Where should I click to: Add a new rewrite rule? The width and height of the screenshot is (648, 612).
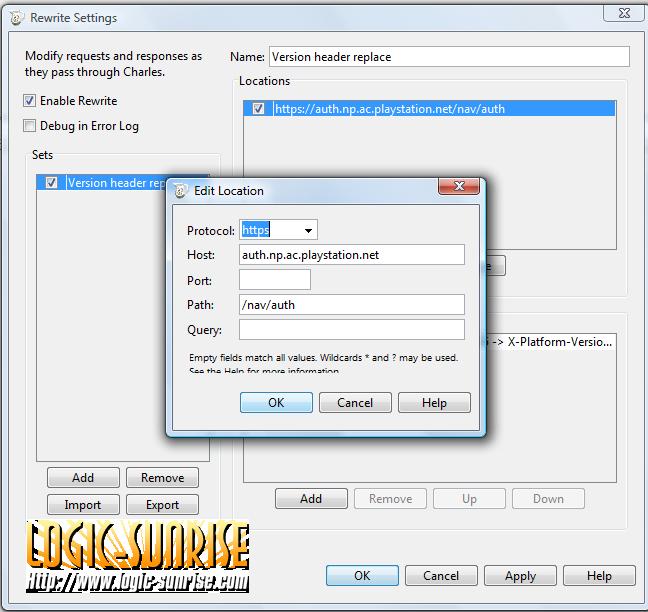[x=311, y=499]
